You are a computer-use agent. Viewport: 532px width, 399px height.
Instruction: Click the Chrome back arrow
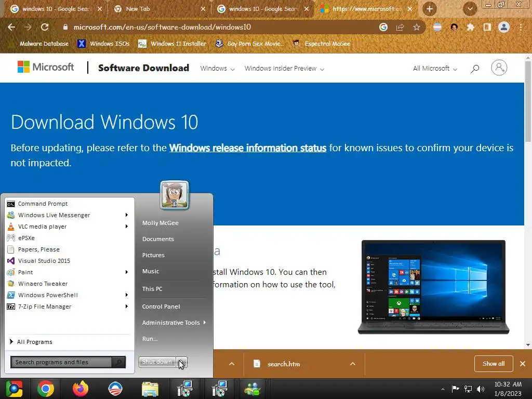(11, 27)
